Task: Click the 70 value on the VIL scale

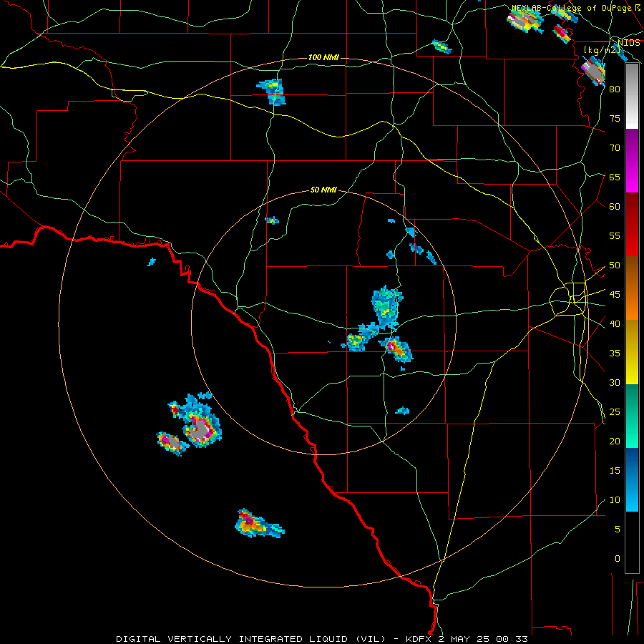Action: 615,148
